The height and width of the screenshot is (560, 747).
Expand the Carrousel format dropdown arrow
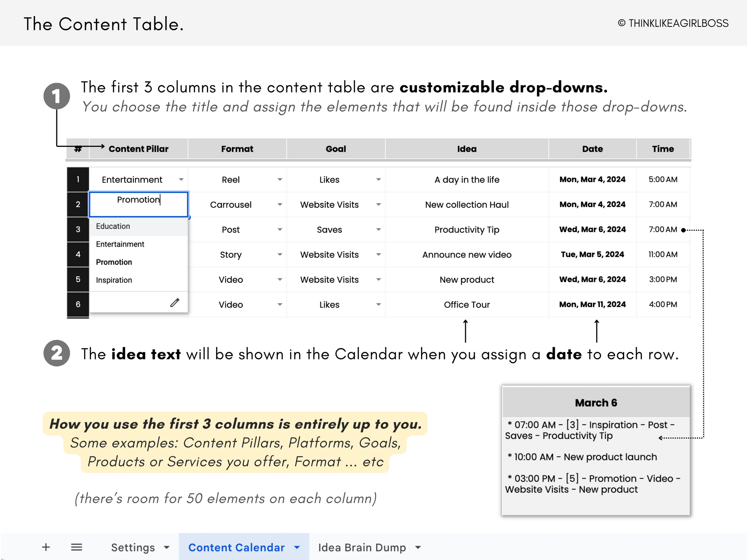pos(280,204)
